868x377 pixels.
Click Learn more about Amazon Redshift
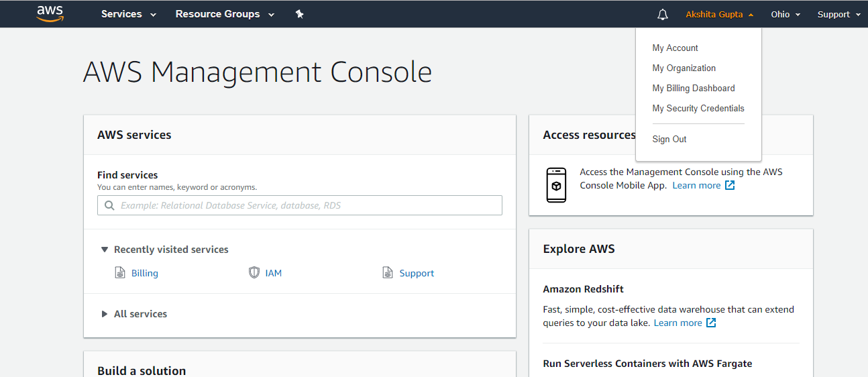tap(677, 323)
